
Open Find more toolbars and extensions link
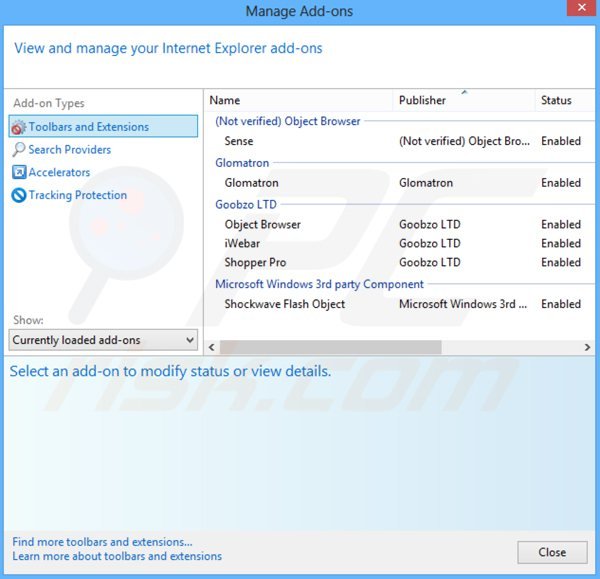click(x=102, y=542)
